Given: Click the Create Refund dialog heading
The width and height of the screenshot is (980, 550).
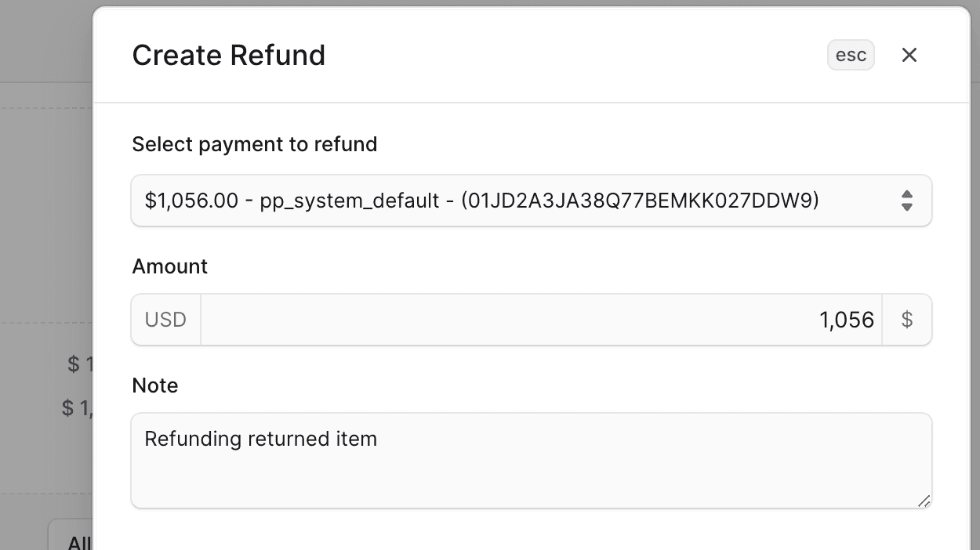Looking at the screenshot, I should pyautogui.click(x=229, y=56).
